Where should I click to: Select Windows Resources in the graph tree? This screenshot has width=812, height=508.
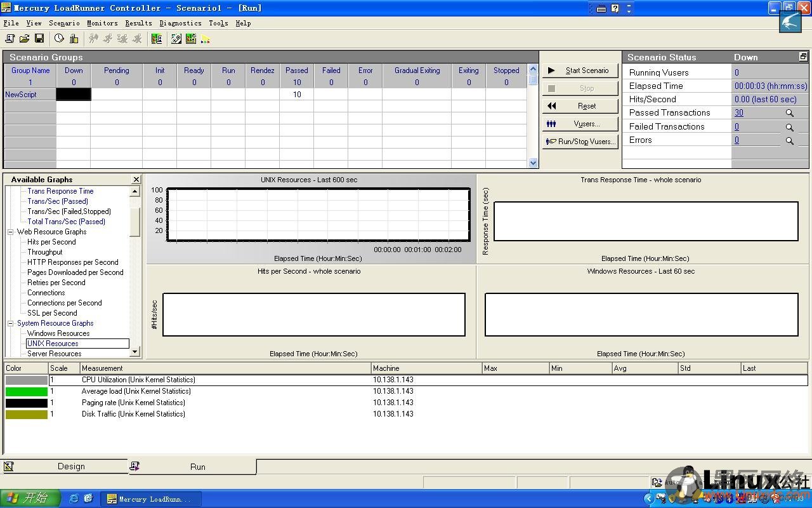(58, 333)
